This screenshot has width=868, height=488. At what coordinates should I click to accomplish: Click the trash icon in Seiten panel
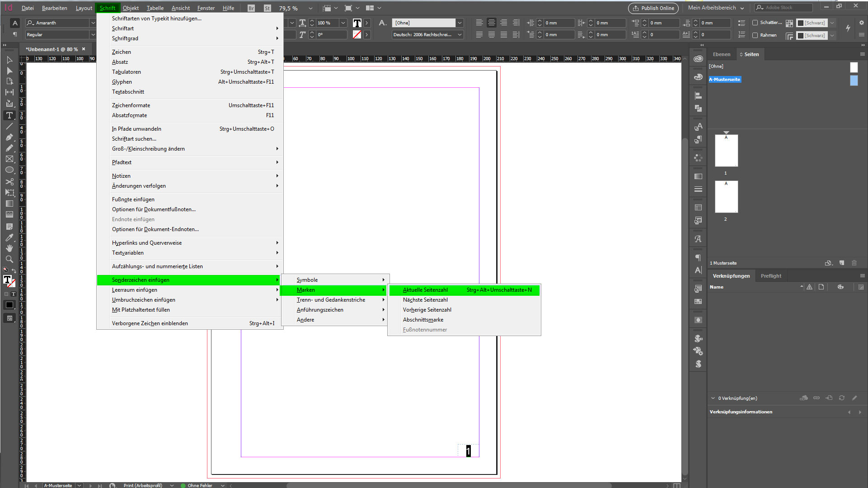854,263
